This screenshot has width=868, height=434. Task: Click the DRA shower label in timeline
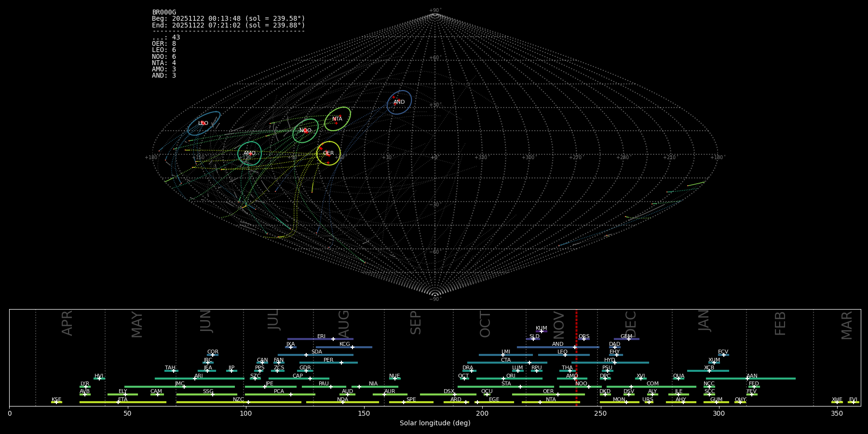pyautogui.click(x=468, y=367)
